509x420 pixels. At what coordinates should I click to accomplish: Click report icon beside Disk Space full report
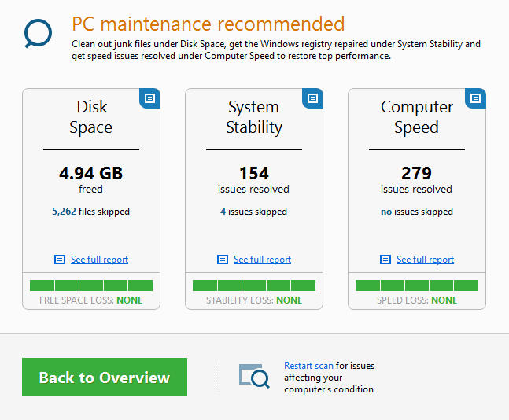(60, 260)
